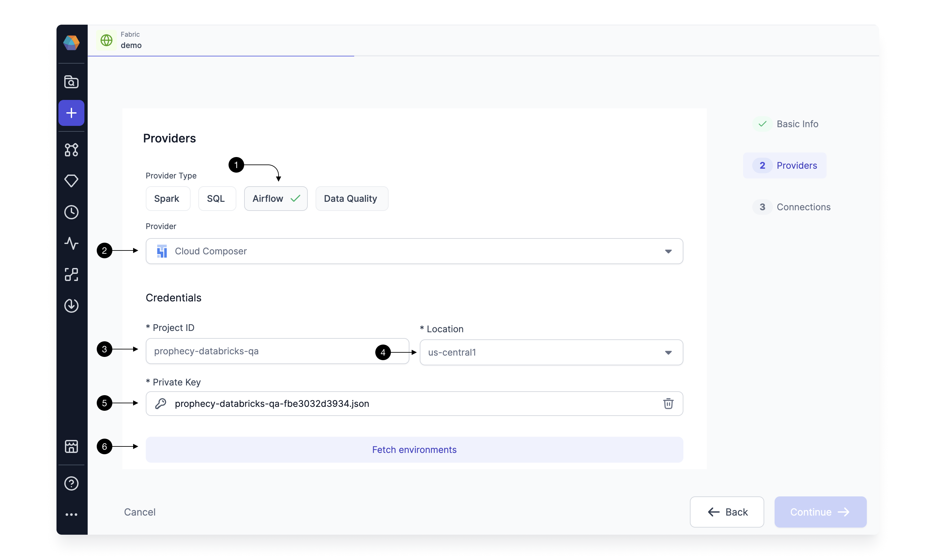Expand the Cloud Composer provider dropdown
935x560 pixels.
414,251
